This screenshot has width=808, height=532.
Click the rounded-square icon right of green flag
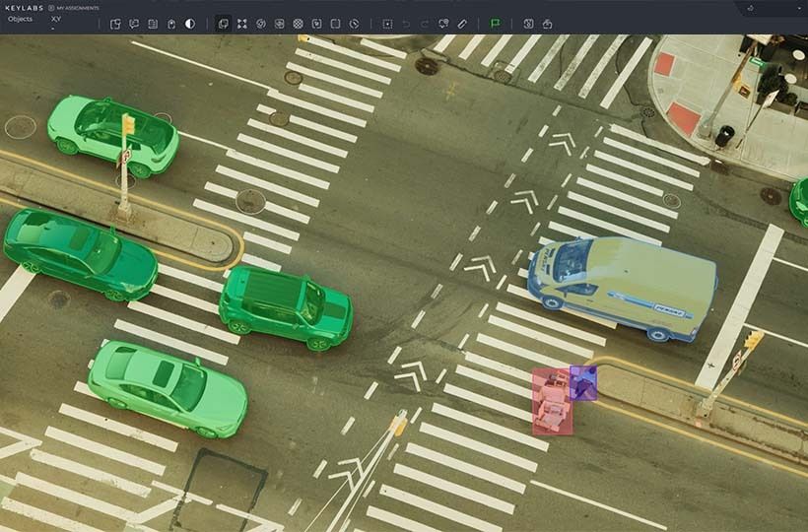pyautogui.click(x=528, y=24)
